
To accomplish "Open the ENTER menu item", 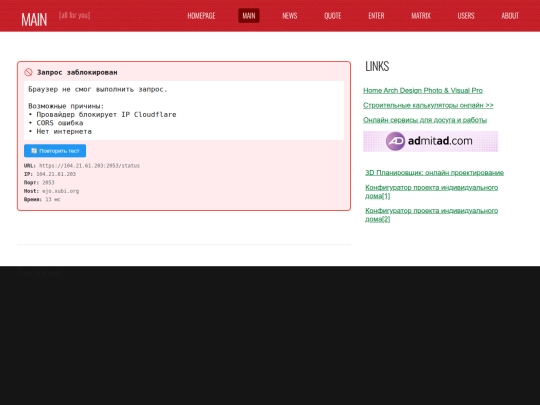I will point(376,16).
